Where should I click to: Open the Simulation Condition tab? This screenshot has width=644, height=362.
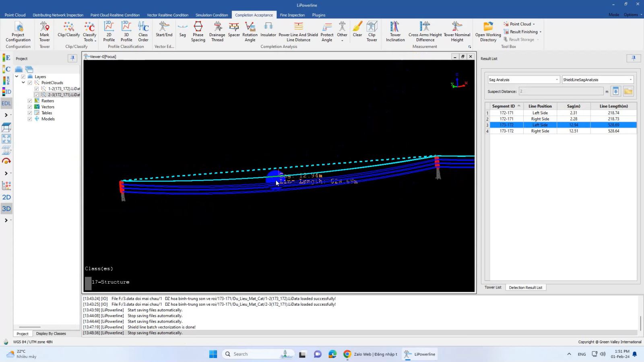[x=212, y=15]
